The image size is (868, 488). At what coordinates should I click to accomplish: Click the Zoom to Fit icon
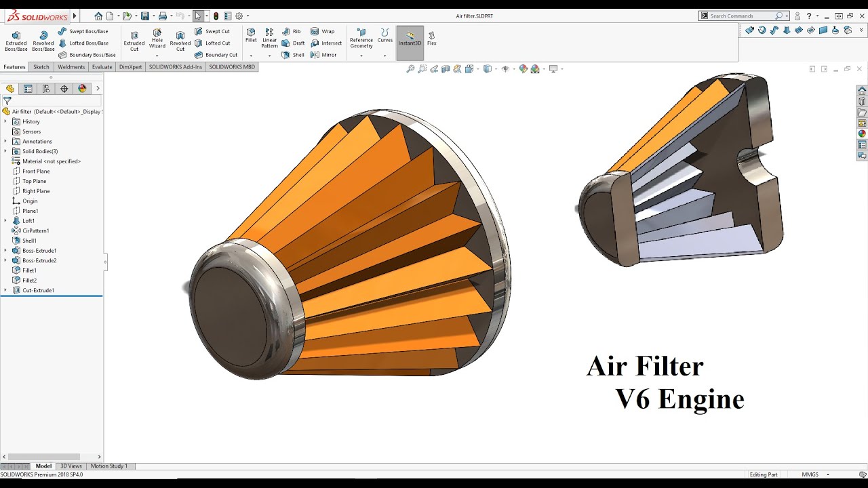410,69
